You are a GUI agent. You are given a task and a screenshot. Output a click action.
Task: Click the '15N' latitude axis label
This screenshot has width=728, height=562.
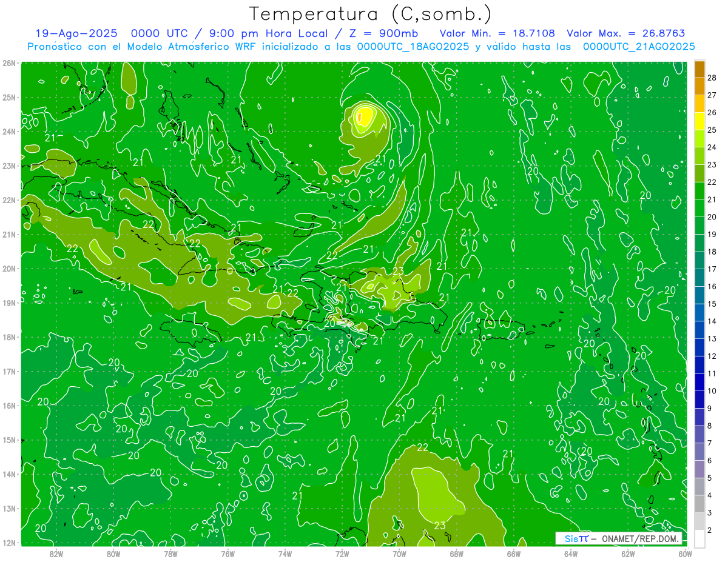click(9, 440)
